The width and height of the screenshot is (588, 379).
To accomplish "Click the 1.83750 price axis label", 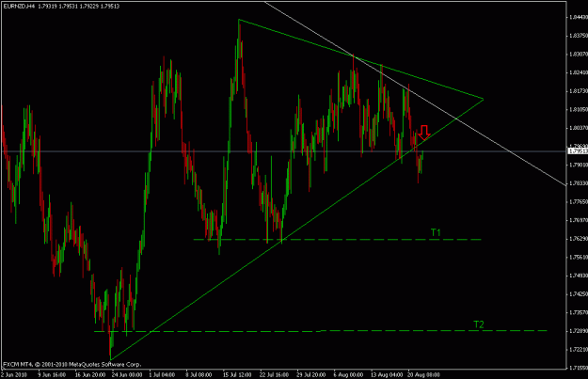I will click(x=578, y=36).
